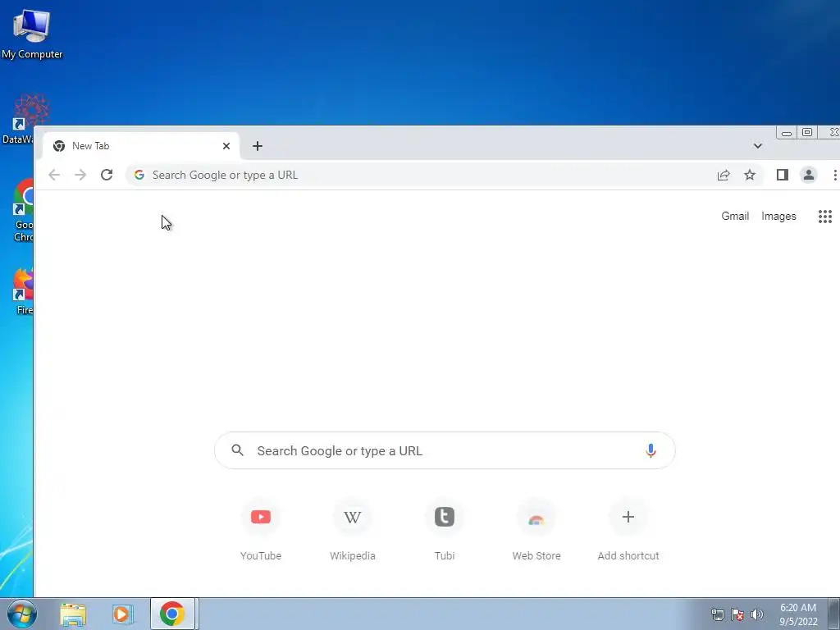
Task: Click the center Google search box
Action: pos(445,450)
